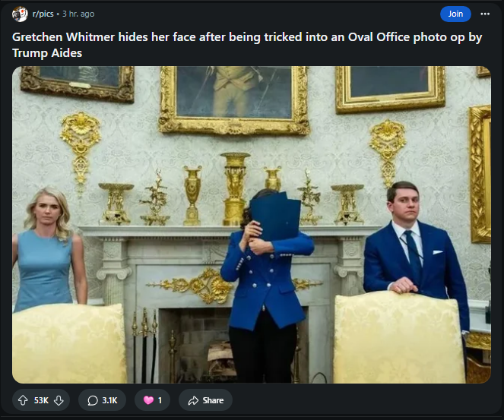
Task: Open the 3.1K comments section
Action: tap(102, 400)
